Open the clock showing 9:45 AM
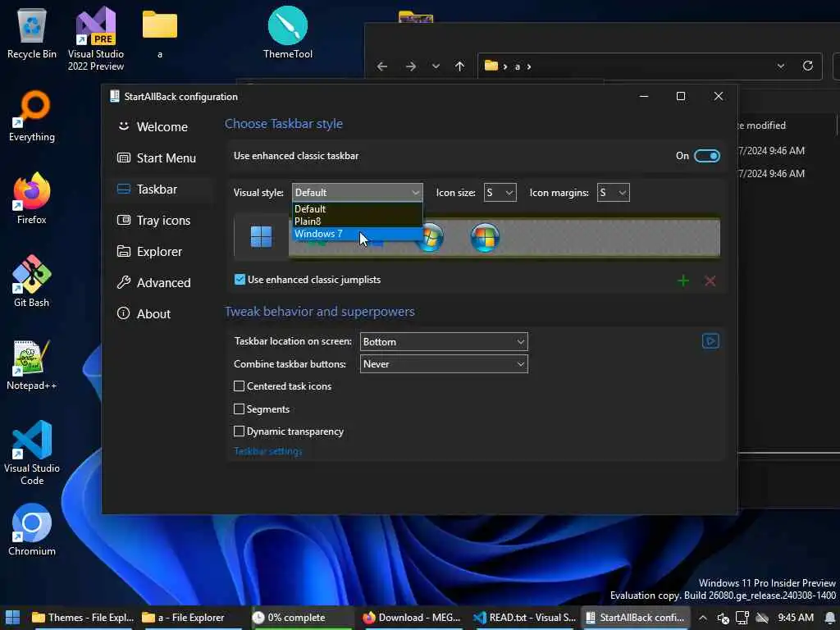This screenshot has height=630, width=840. click(x=796, y=618)
